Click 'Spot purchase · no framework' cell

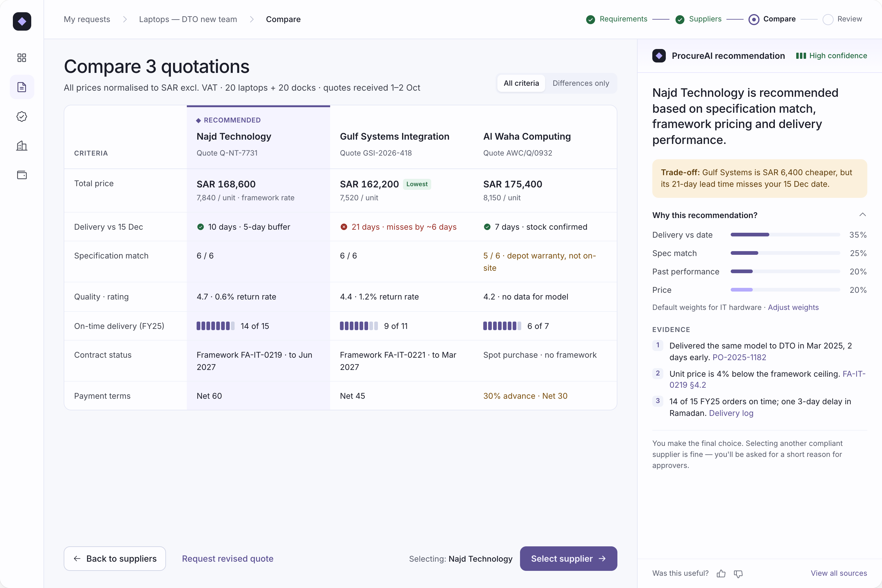(x=540, y=355)
